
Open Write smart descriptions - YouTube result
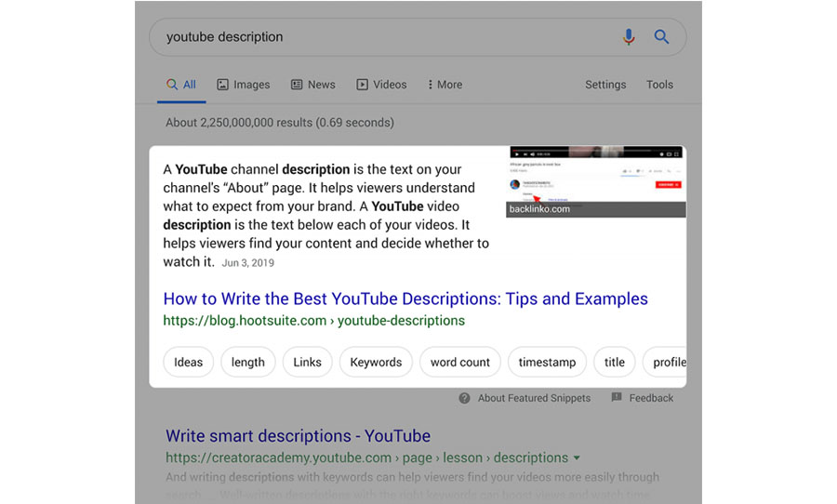pos(298,436)
